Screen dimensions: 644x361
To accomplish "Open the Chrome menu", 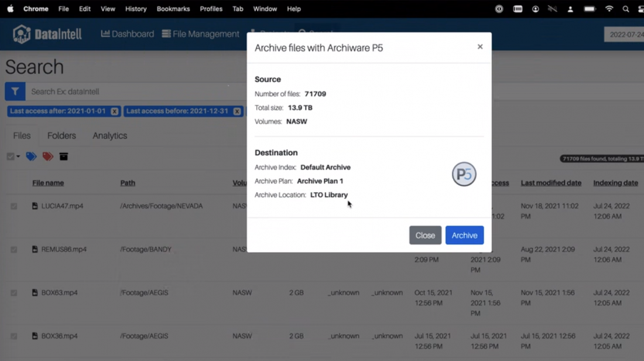I will pos(36,9).
